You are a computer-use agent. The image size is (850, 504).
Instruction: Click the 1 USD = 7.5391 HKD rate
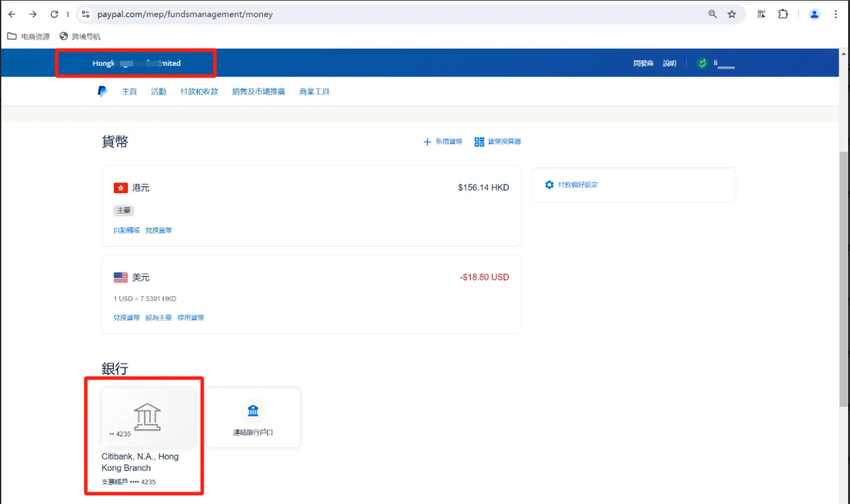[145, 299]
